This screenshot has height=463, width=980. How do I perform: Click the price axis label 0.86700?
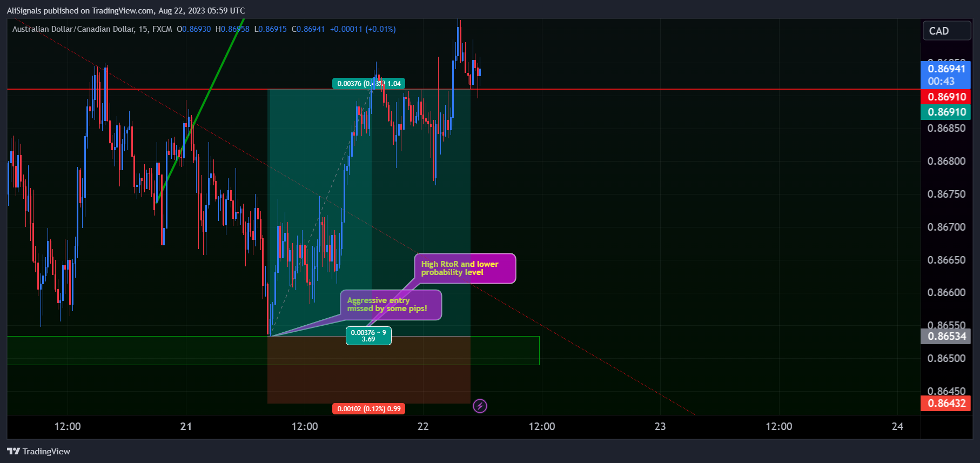[x=947, y=227]
